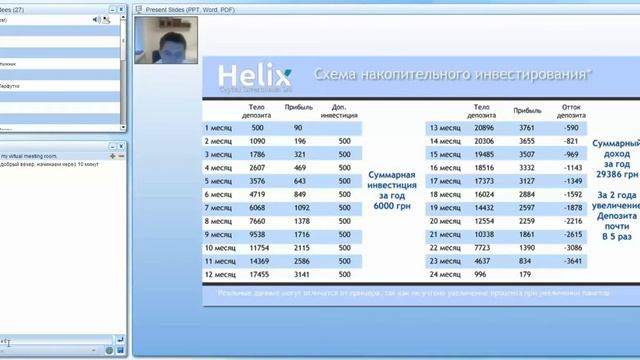Click the attendees list scrollbar down arrow
The image size is (640, 360).
pos(123,127)
